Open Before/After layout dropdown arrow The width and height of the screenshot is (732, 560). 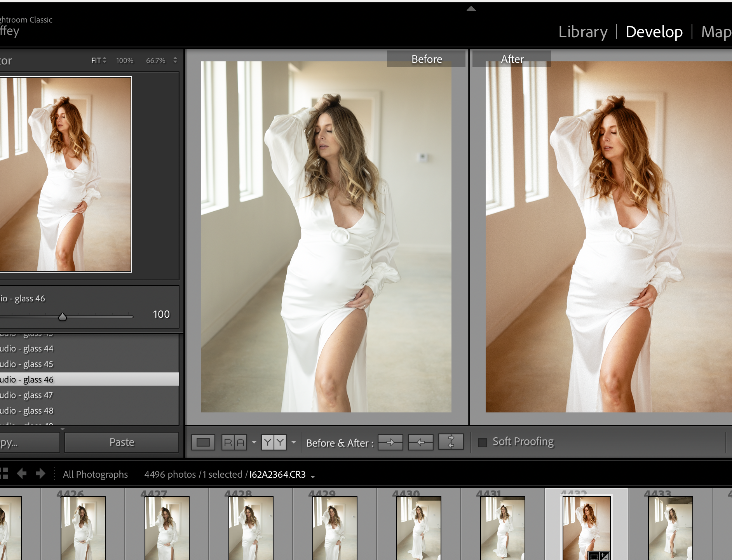point(294,442)
